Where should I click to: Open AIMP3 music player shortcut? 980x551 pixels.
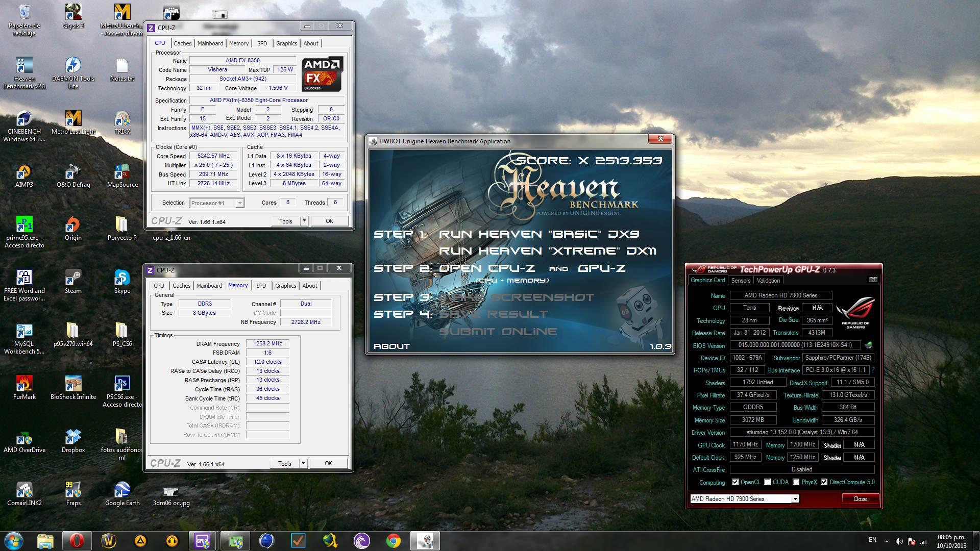(x=24, y=176)
